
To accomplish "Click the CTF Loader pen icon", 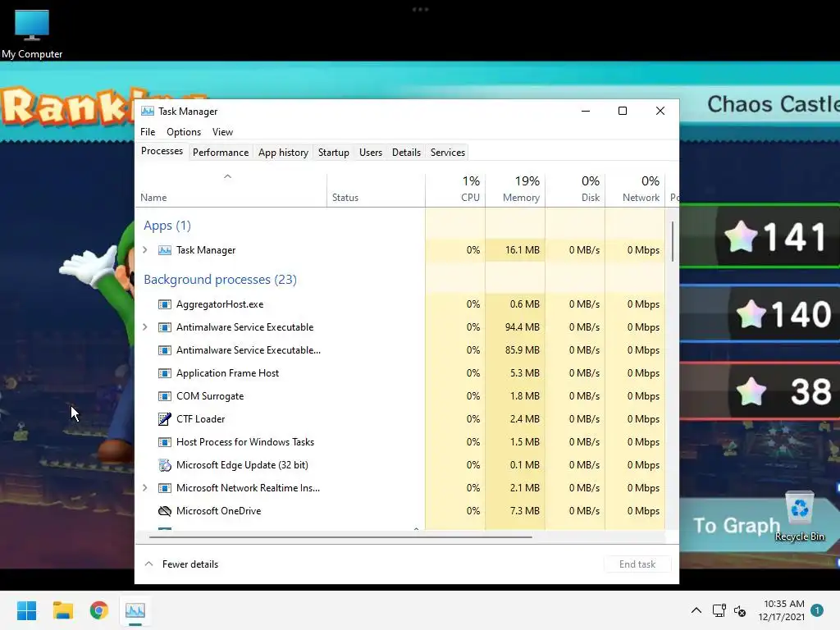I will coord(164,419).
